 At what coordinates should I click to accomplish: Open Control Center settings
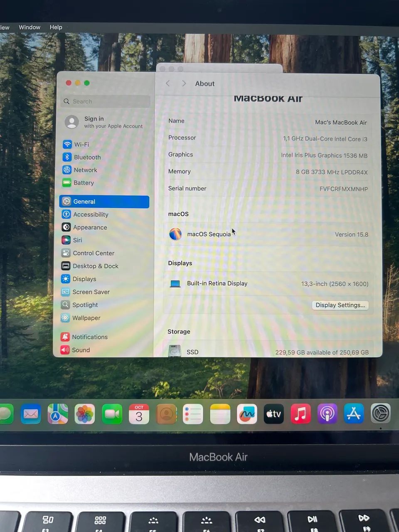click(88, 253)
